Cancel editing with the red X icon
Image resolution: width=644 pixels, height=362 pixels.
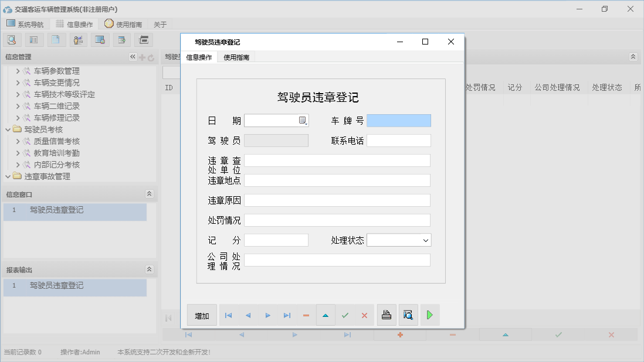tap(364, 315)
